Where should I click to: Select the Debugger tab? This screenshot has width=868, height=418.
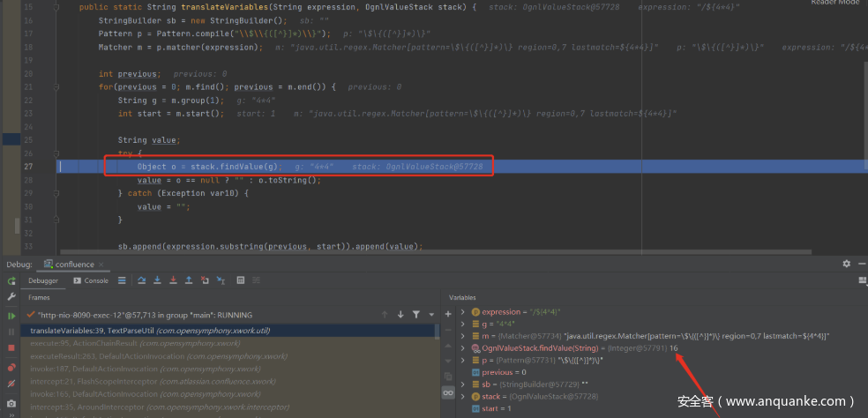pos(43,280)
